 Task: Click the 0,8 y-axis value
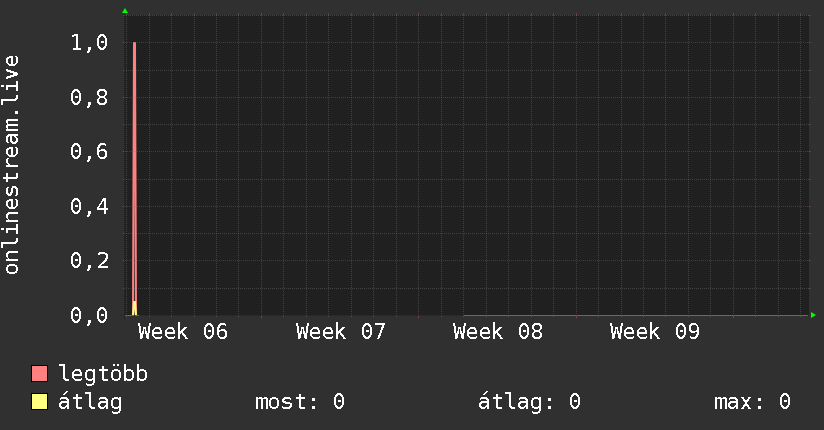90,98
